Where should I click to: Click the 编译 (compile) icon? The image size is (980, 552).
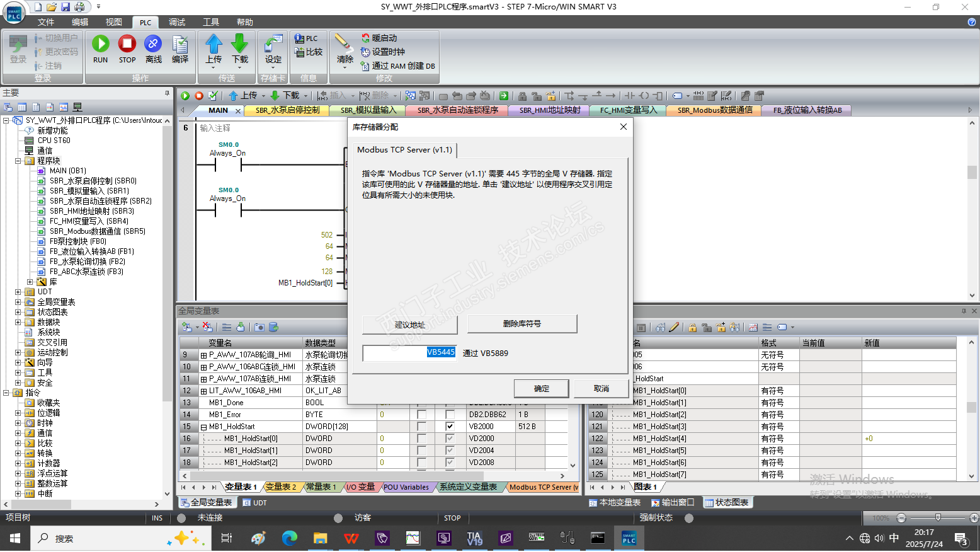(x=180, y=44)
